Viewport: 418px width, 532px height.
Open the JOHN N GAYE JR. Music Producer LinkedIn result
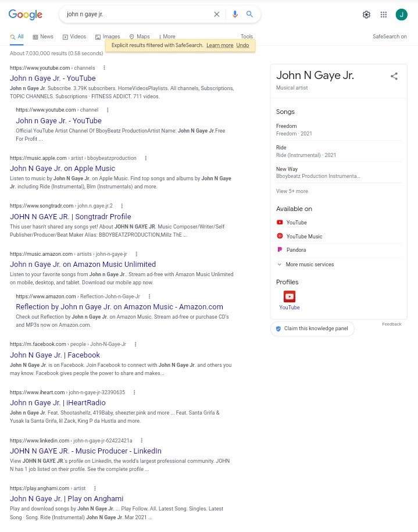coord(85,451)
